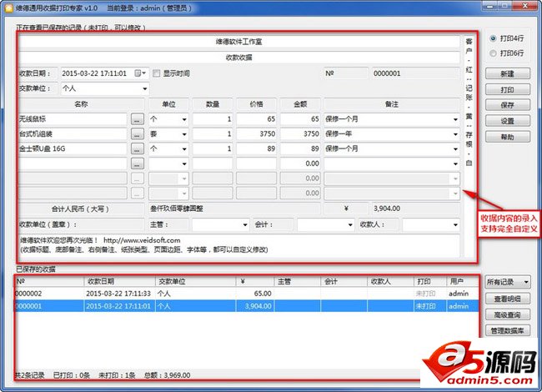Viewport: 542px width, 392px height.
Task: Click the 新建 button
Action: coord(508,73)
